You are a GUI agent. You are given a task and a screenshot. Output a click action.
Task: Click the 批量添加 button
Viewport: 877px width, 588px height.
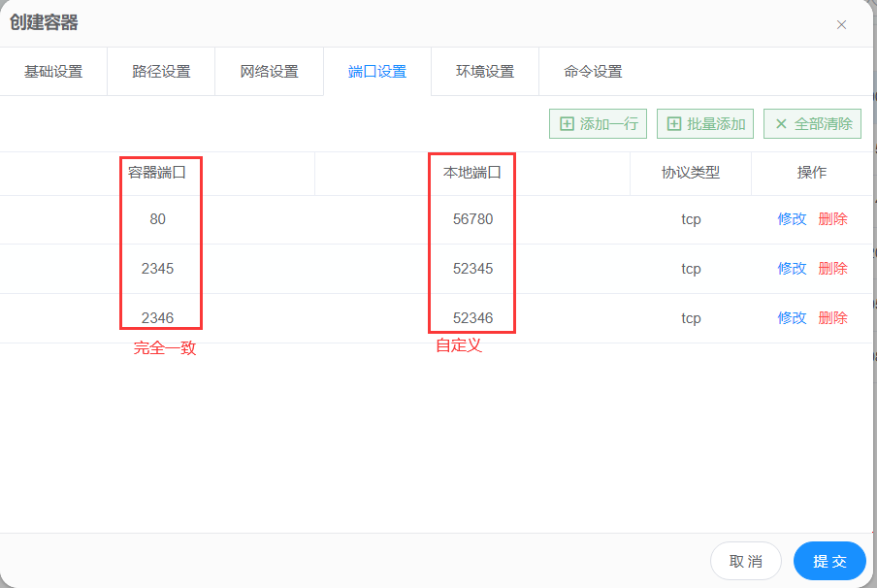[x=705, y=123]
